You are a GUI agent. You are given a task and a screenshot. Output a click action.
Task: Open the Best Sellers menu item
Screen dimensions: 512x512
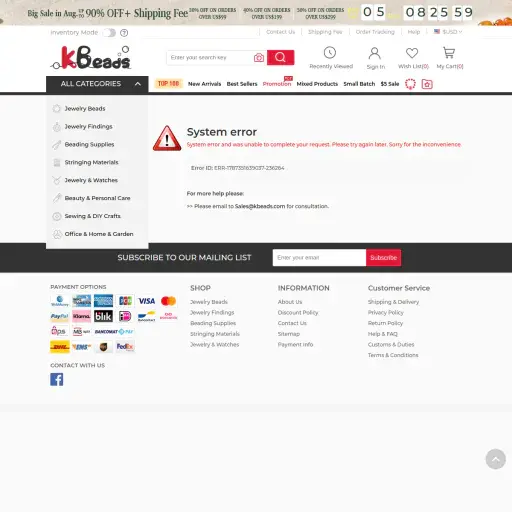click(x=242, y=84)
